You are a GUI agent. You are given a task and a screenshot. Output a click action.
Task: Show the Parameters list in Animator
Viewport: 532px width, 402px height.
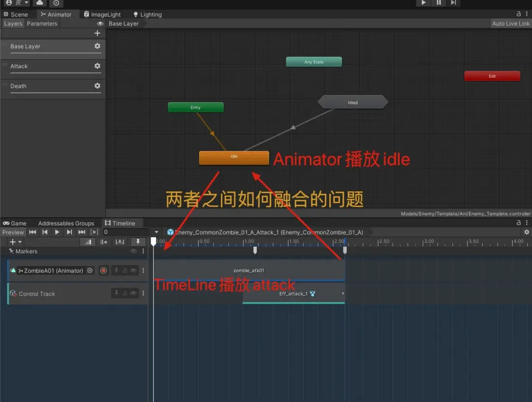pos(42,23)
